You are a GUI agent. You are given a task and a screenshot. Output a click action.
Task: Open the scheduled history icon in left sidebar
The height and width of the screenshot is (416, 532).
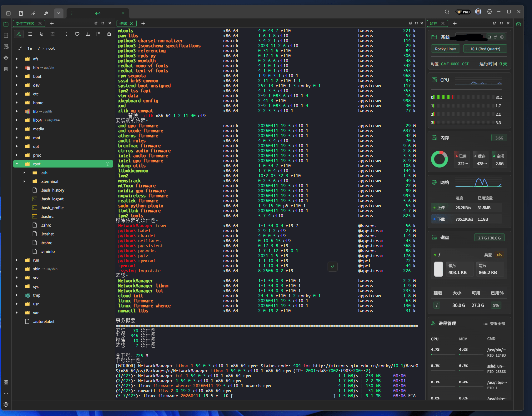pyautogui.click(x=6, y=47)
